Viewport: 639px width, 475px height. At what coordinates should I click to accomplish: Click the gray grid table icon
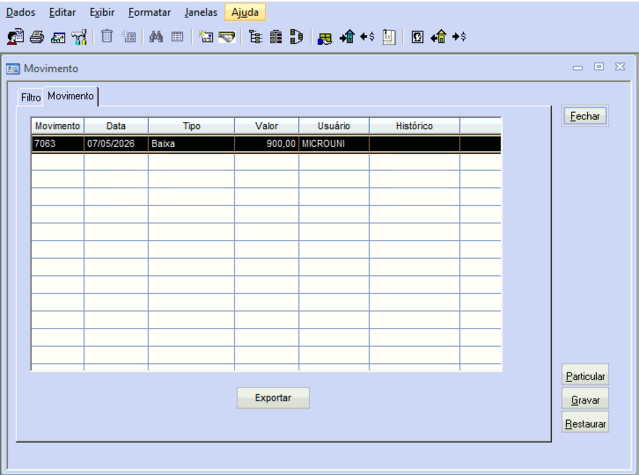point(177,37)
